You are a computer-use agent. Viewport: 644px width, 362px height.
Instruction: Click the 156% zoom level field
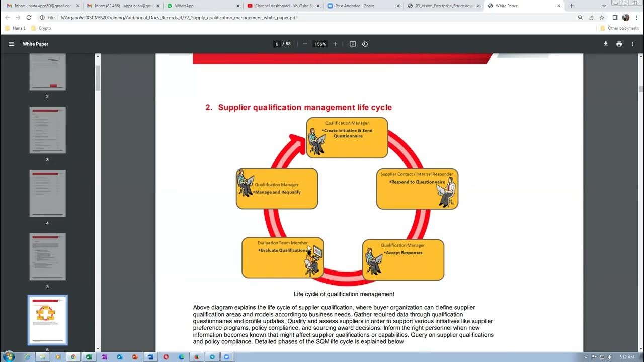[x=320, y=44]
